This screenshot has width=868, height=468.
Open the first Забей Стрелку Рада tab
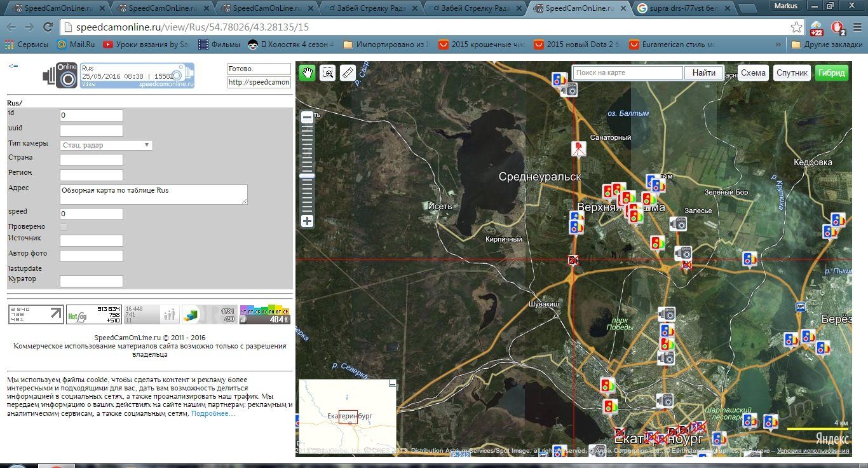pos(369,8)
